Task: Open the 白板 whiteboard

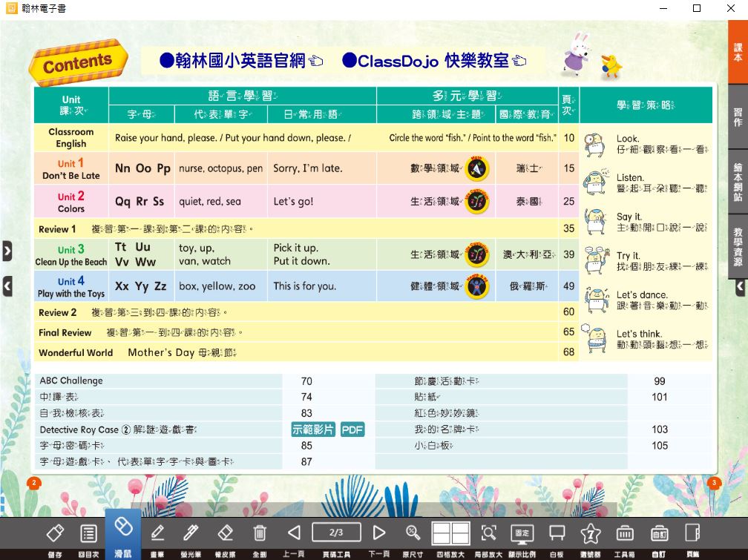Action: 557,533
